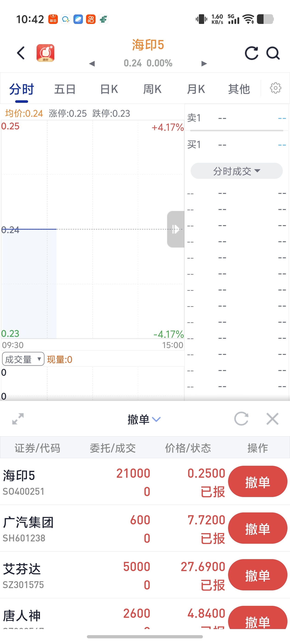
Task: Cancel the 海印5 order
Action: pyautogui.click(x=258, y=481)
